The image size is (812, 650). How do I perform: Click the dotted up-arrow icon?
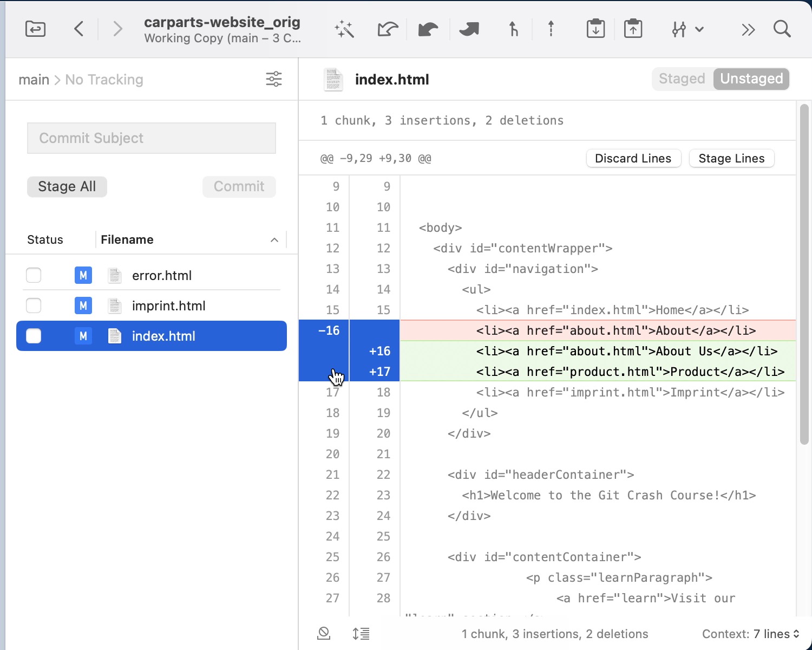[551, 29]
